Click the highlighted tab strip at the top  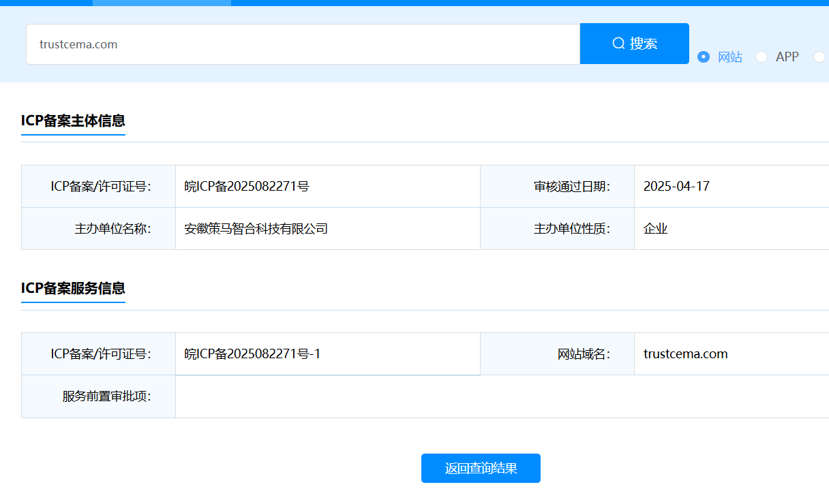click(162, 3)
